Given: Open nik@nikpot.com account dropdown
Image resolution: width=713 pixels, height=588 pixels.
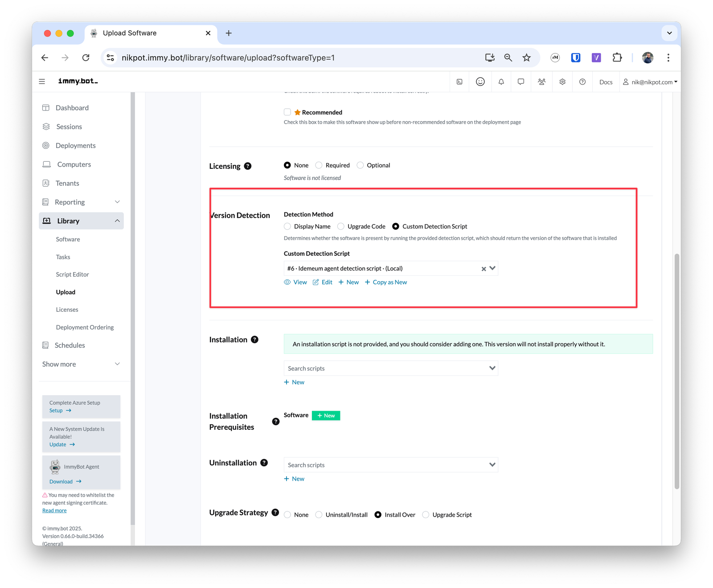Looking at the screenshot, I should click(x=650, y=82).
